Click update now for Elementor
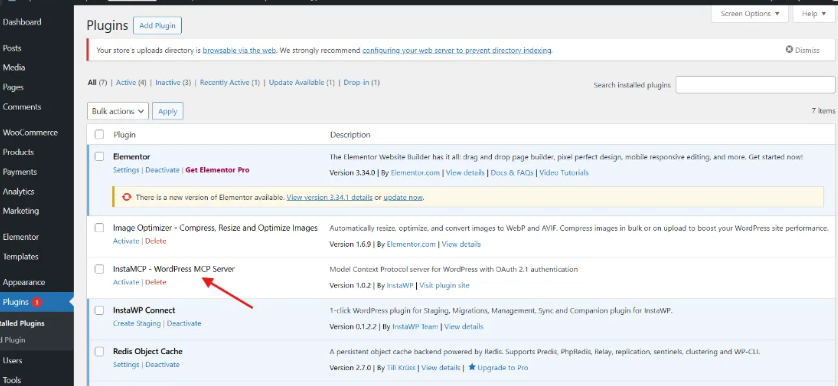Image resolution: width=838 pixels, height=386 pixels. pyautogui.click(x=403, y=197)
